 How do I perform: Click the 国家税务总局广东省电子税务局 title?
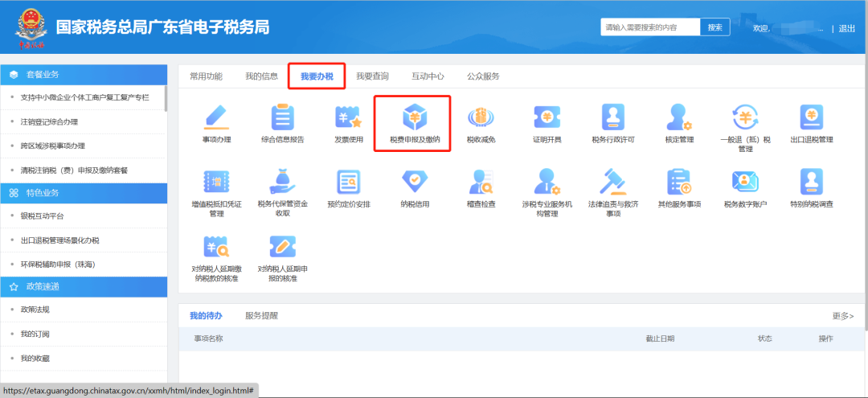point(162,27)
